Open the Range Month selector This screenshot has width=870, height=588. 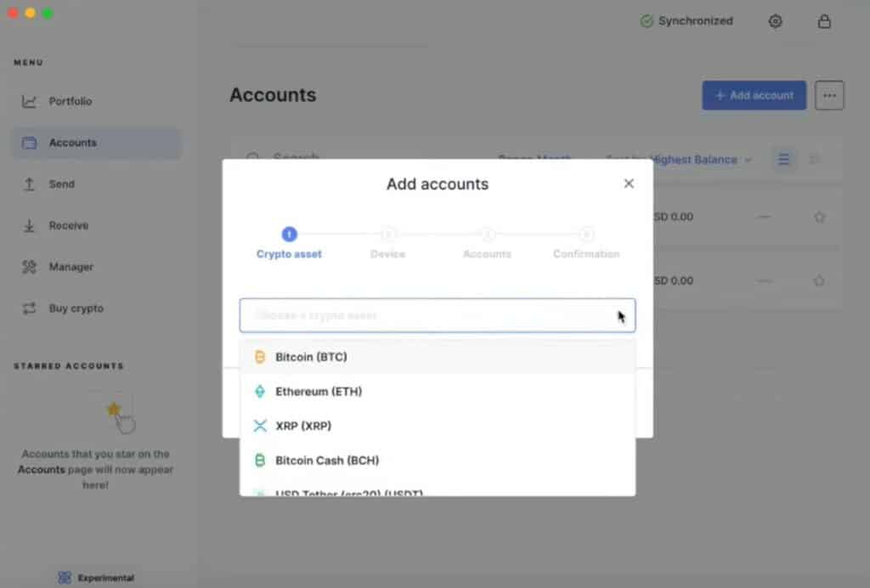coord(535,159)
